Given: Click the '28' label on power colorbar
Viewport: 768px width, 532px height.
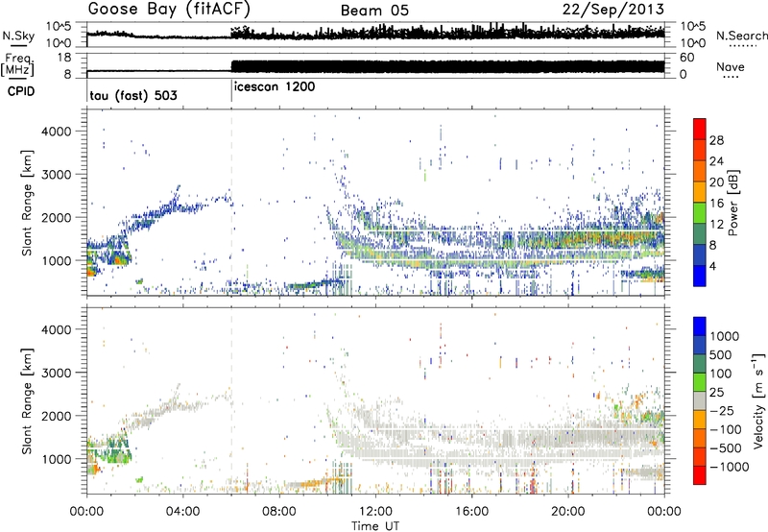Looking at the screenshot, I should tap(716, 140).
